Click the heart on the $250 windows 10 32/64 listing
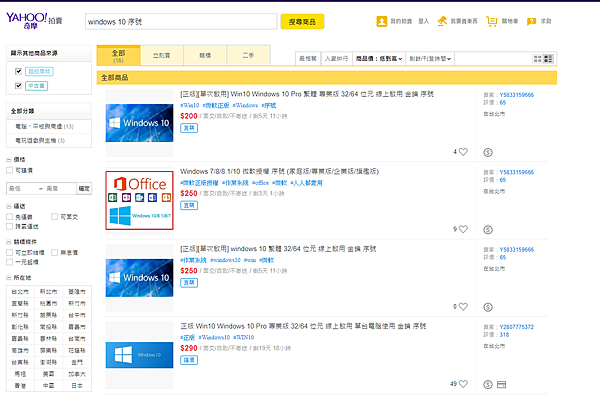 (463, 307)
